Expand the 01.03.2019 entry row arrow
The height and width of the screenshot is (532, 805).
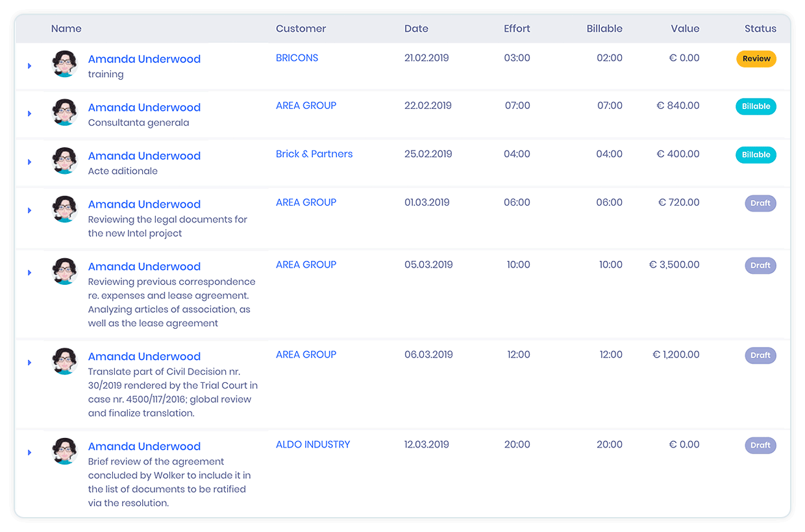(x=30, y=210)
